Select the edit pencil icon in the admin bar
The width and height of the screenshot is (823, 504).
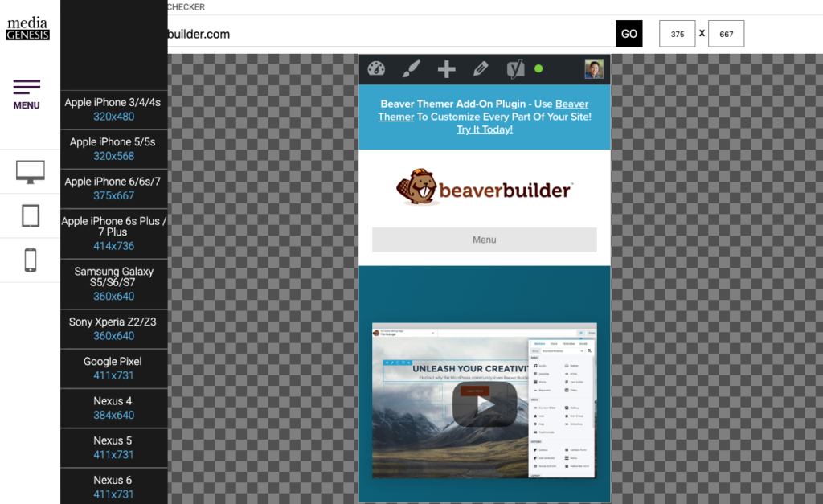(481, 68)
